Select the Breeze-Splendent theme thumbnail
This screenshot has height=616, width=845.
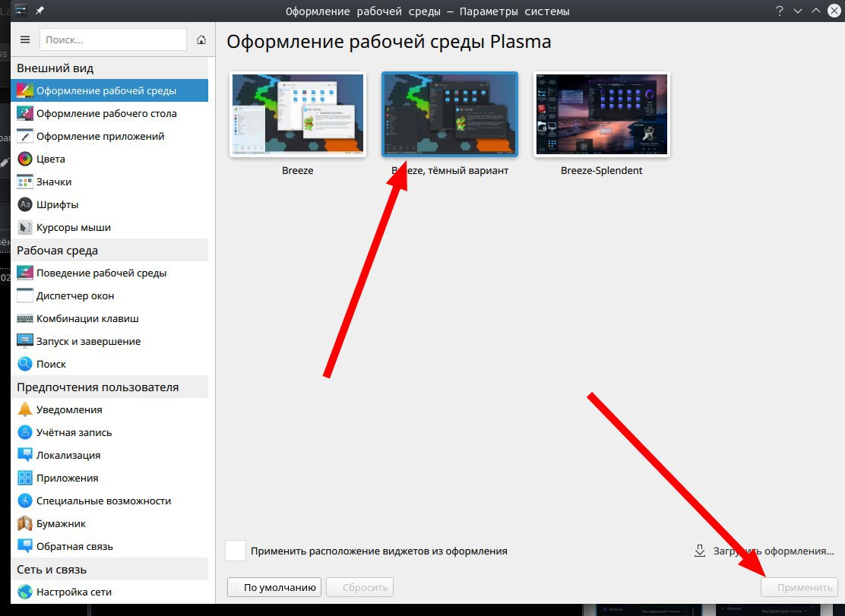tap(601, 114)
